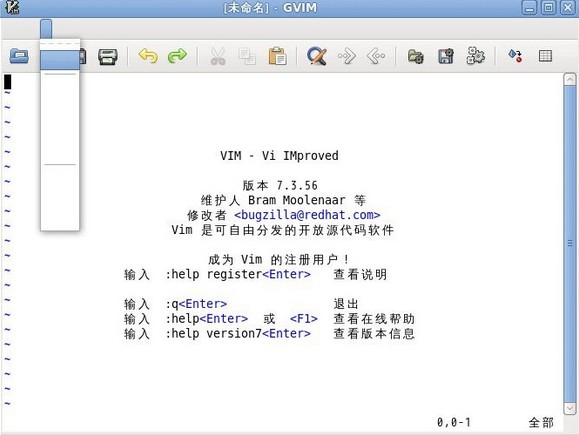Print the current buffer
Screen dimensions: 579x435
point(108,56)
